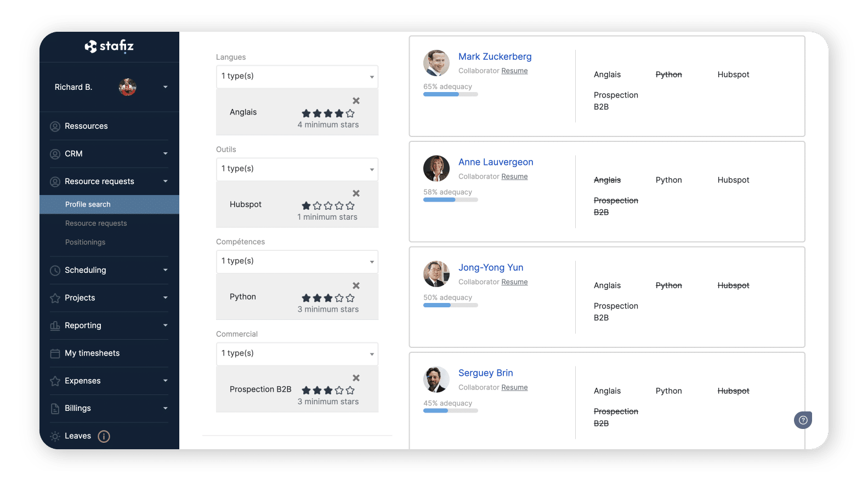
Task: Set Prospection B2B rating to five stars
Action: click(x=350, y=391)
